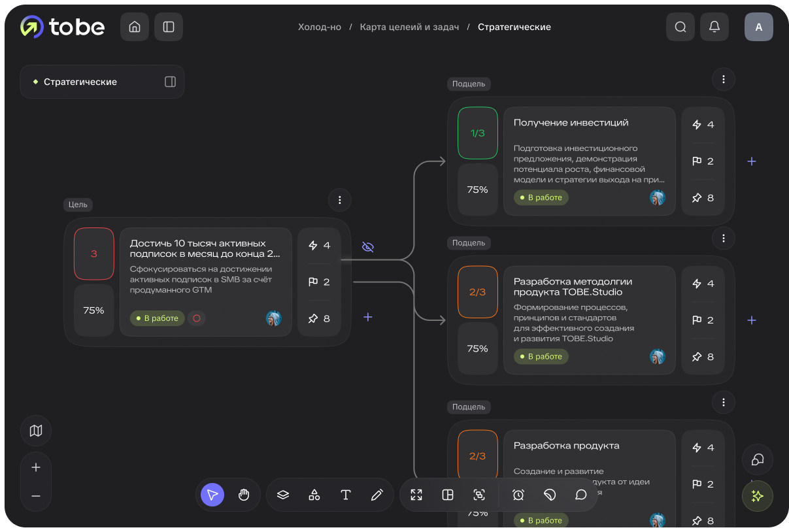Image resolution: width=789 pixels, height=532 pixels.
Task: Toggle panel icon in 'Стратегические' box
Action: point(170,82)
